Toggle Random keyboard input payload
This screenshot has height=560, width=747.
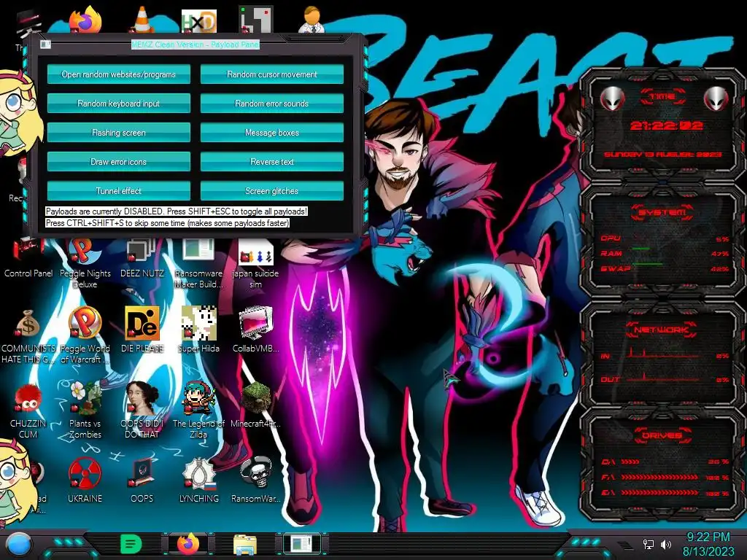(119, 104)
